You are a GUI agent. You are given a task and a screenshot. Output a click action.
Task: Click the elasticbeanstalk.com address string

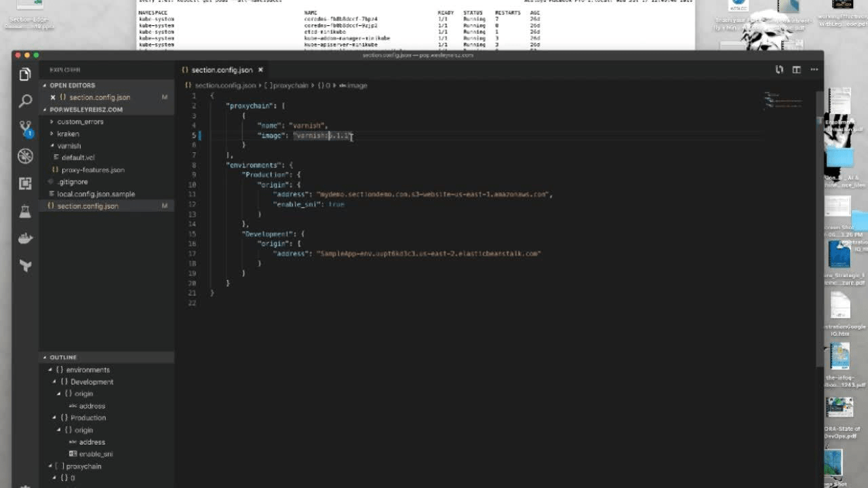429,254
